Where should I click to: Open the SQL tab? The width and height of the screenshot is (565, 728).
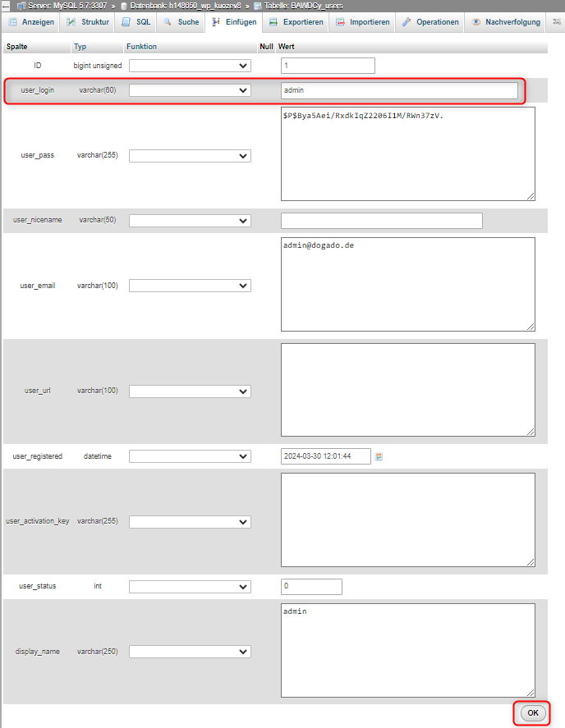(136, 22)
